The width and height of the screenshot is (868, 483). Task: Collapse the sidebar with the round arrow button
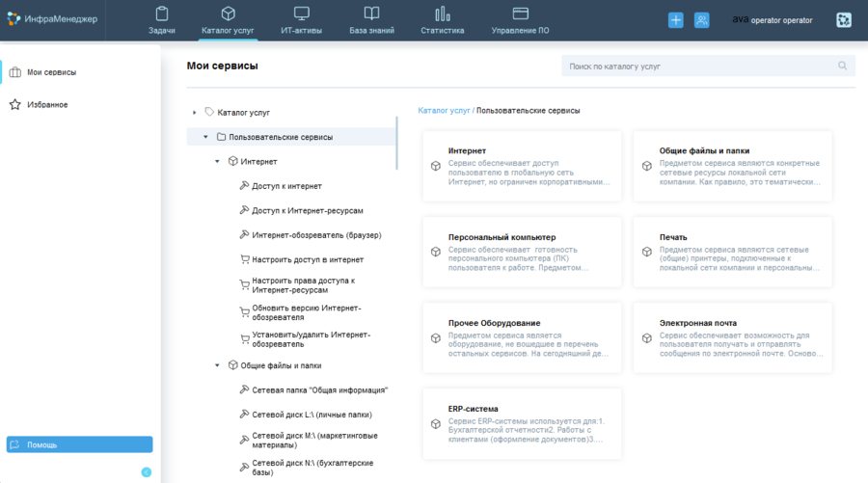[147, 472]
